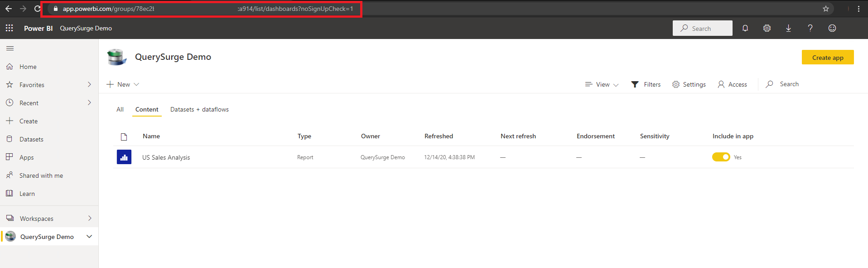
Task: Reload the page with refresh icon
Action: coord(37,9)
